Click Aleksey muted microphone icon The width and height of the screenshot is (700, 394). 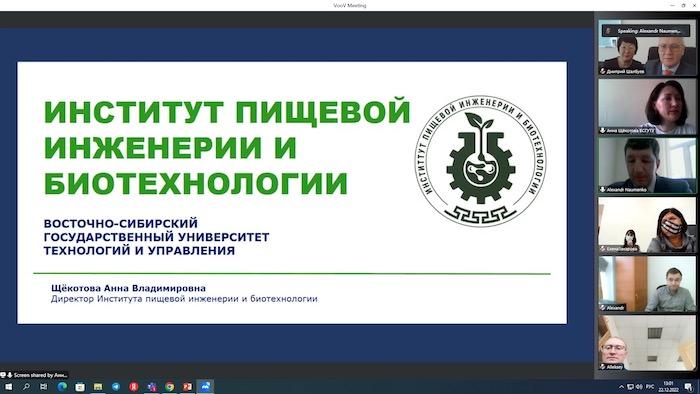point(602,367)
